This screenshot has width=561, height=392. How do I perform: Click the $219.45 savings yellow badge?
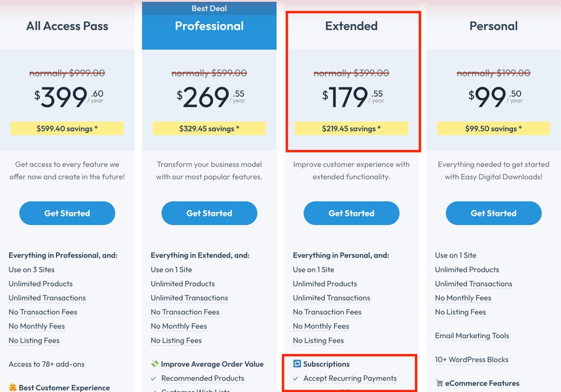(351, 128)
